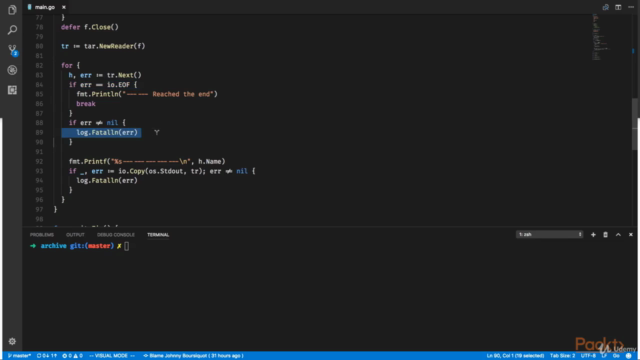Switch to the OUTPUT panel tab
640x360 pixels.
[75, 235]
